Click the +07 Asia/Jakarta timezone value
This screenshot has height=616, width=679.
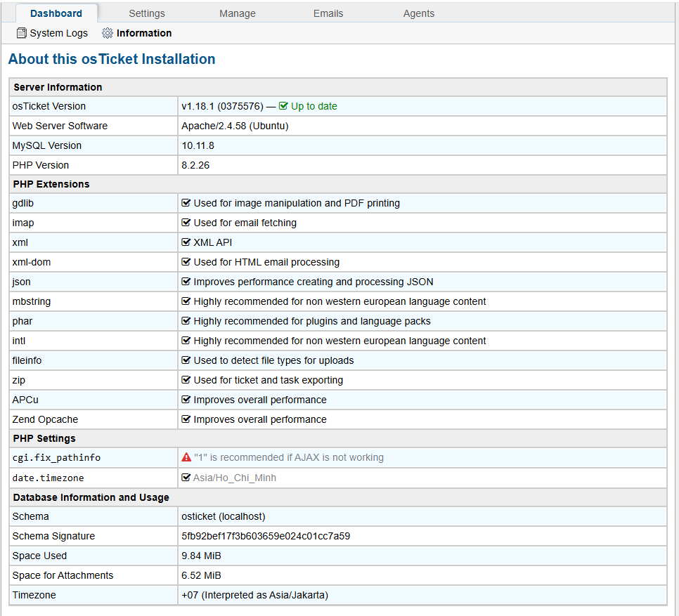pos(254,595)
